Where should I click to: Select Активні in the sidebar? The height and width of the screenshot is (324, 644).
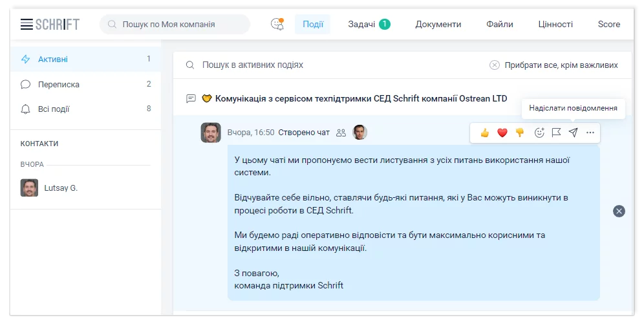(x=85, y=59)
